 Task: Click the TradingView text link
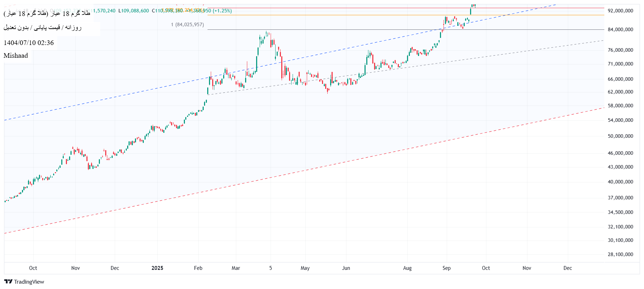click(x=29, y=282)
